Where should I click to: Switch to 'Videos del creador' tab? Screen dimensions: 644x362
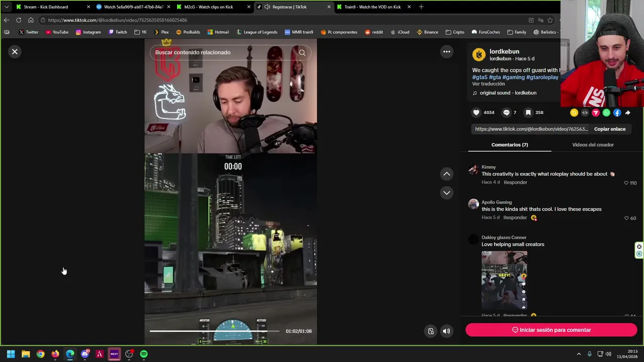click(x=593, y=145)
